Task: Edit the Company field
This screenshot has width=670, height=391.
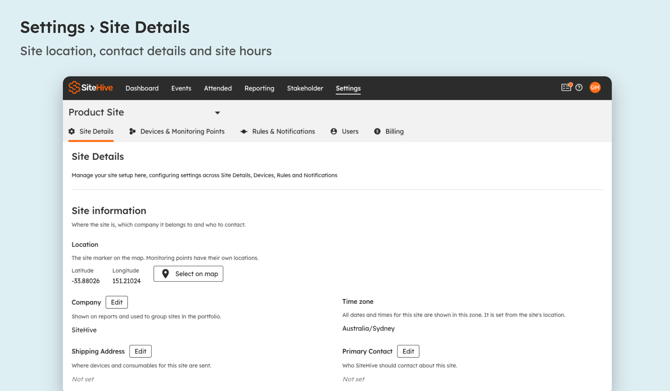Action: click(x=117, y=302)
